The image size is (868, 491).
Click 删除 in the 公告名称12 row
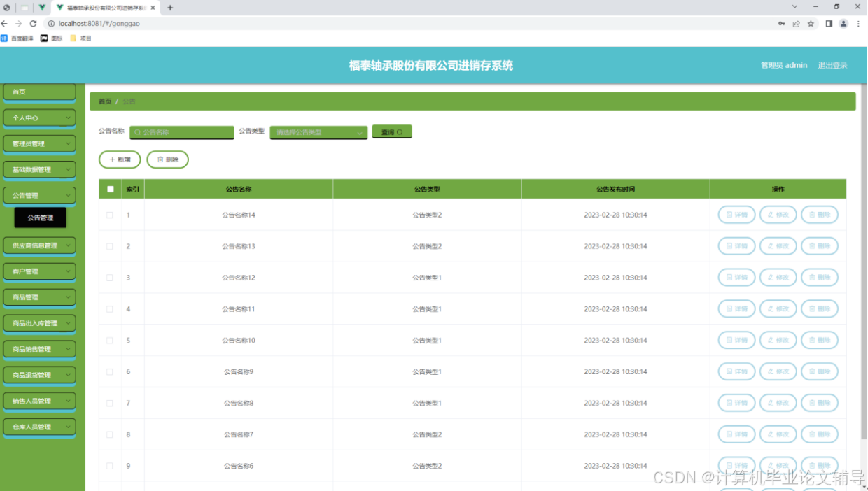[819, 278]
